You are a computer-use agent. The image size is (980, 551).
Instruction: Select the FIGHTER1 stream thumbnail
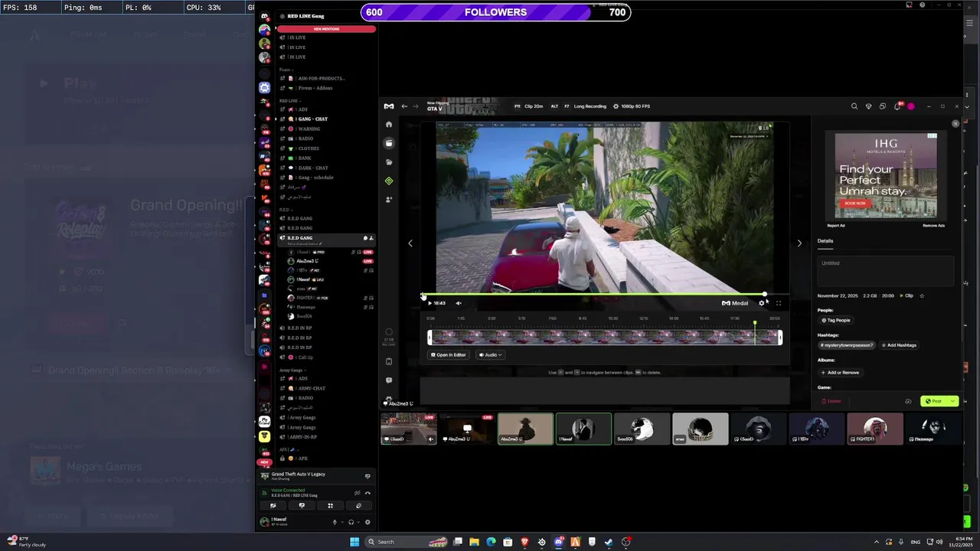tap(874, 429)
